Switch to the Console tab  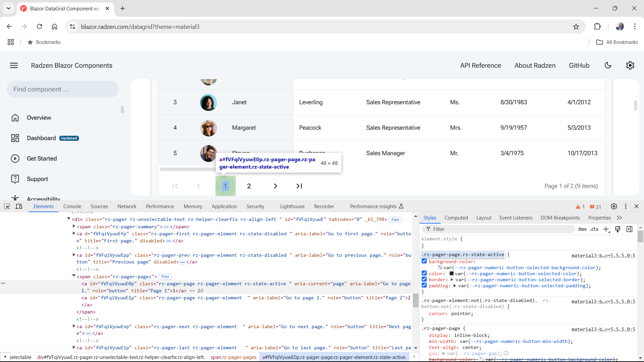[72, 206]
